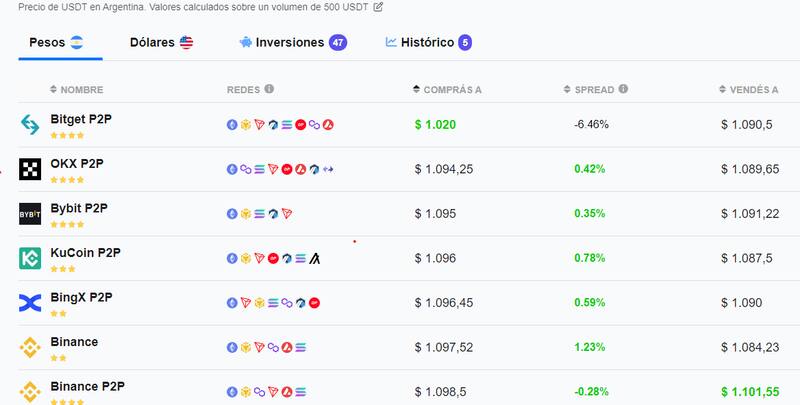
Task: Click the OKX P2P exchange logo
Action: (30, 169)
